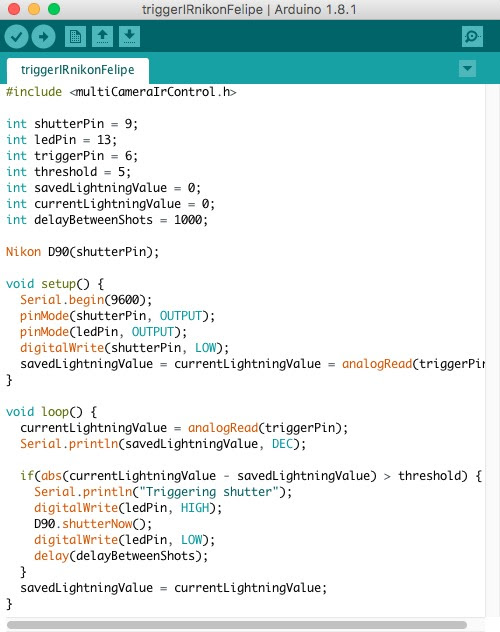
Task: Click the 'if(abs(currentLightningValue' condition line
Action: coord(251,476)
